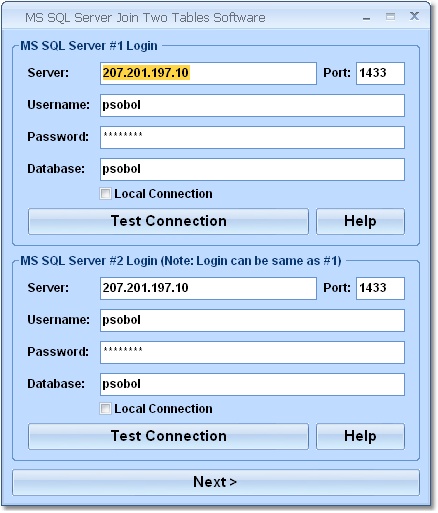This screenshot has width=438, height=513.
Task: Click the Next > button
Action: (x=216, y=482)
